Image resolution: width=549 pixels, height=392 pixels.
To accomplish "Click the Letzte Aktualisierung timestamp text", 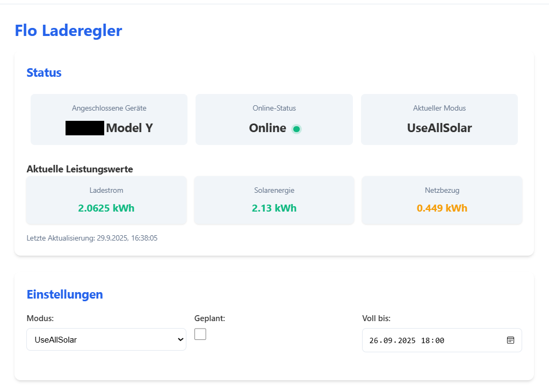I will tap(92, 238).
